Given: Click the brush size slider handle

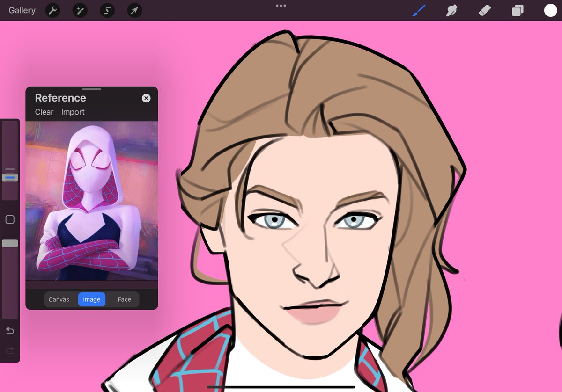Looking at the screenshot, I should (x=10, y=178).
